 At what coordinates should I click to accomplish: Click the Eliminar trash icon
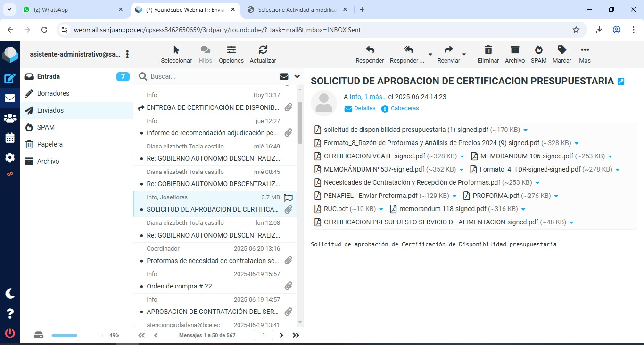488,50
